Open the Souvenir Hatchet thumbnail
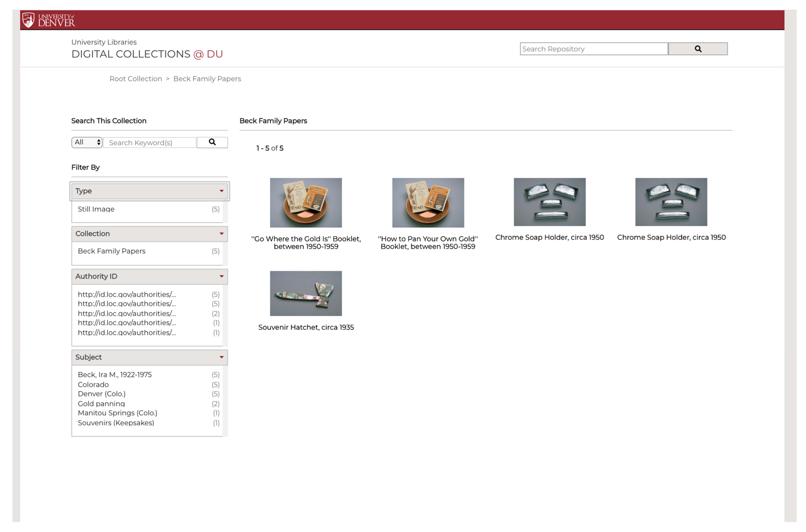The height and width of the screenshot is (532, 806). click(x=306, y=293)
